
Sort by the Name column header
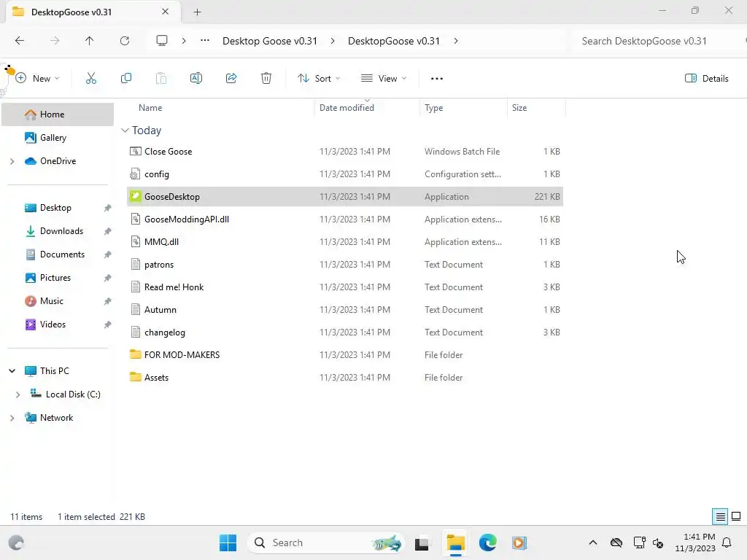point(150,108)
